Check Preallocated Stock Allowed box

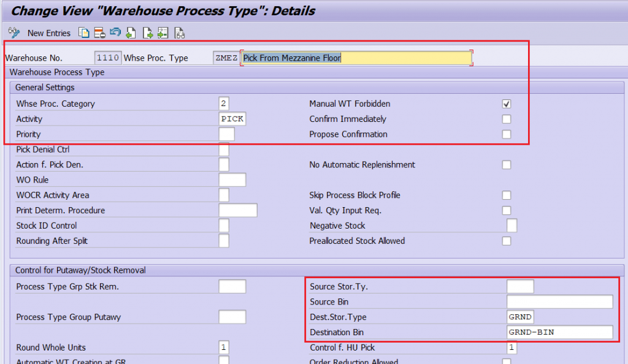(x=506, y=241)
